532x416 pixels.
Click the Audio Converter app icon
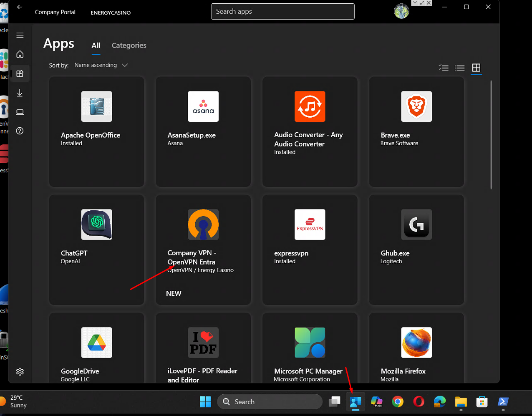pyautogui.click(x=310, y=106)
